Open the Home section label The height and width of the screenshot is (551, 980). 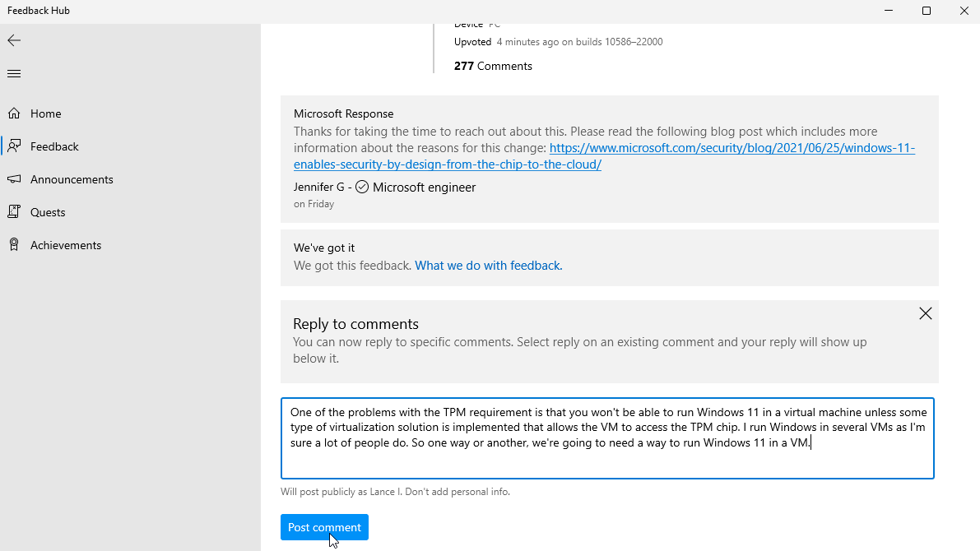click(x=45, y=113)
